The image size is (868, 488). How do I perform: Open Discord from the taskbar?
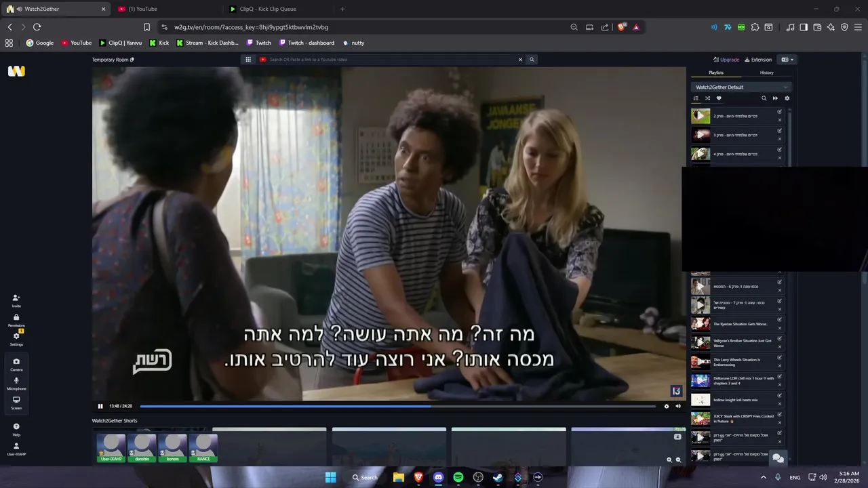pyautogui.click(x=438, y=477)
